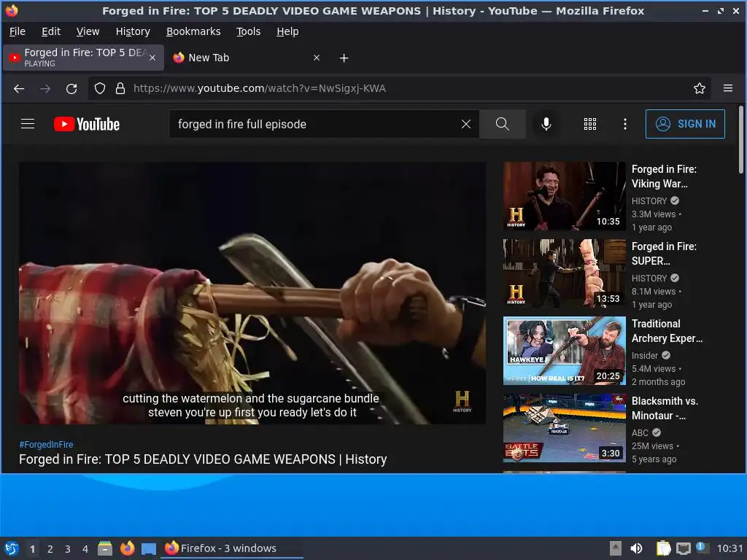Click the site security padlock icon

point(120,88)
